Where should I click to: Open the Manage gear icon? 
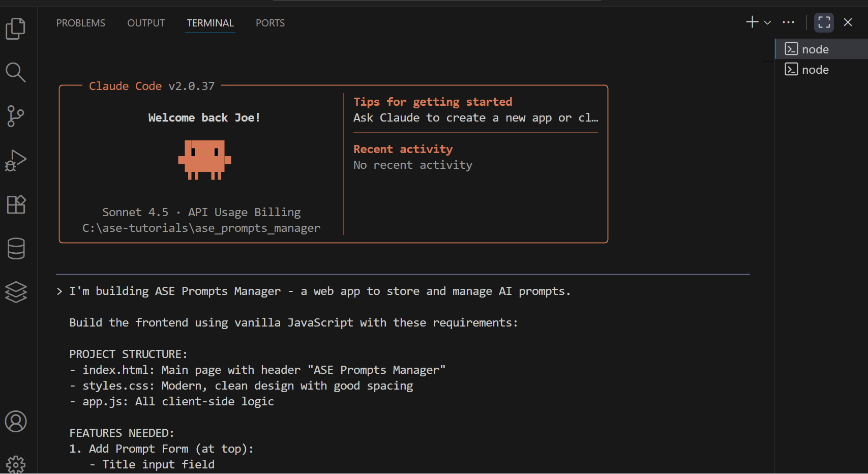(16, 464)
